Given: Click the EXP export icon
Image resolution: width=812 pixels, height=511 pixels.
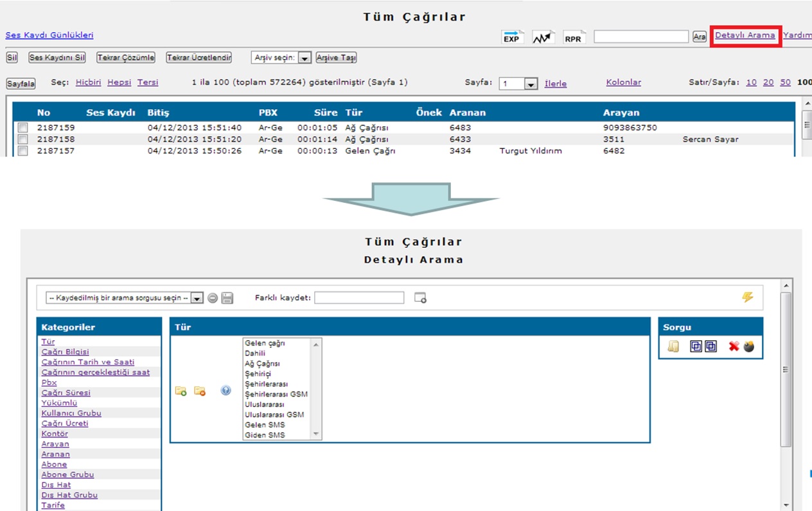Looking at the screenshot, I should (511, 37).
